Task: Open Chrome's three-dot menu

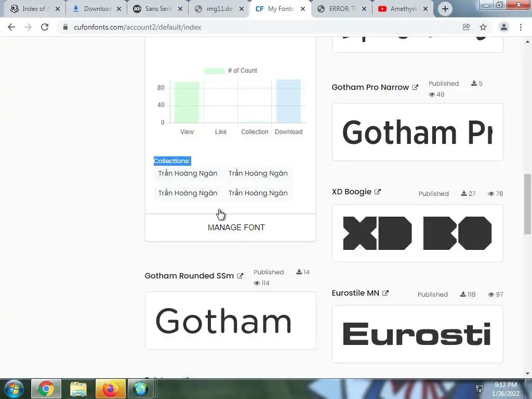Action: point(521,27)
